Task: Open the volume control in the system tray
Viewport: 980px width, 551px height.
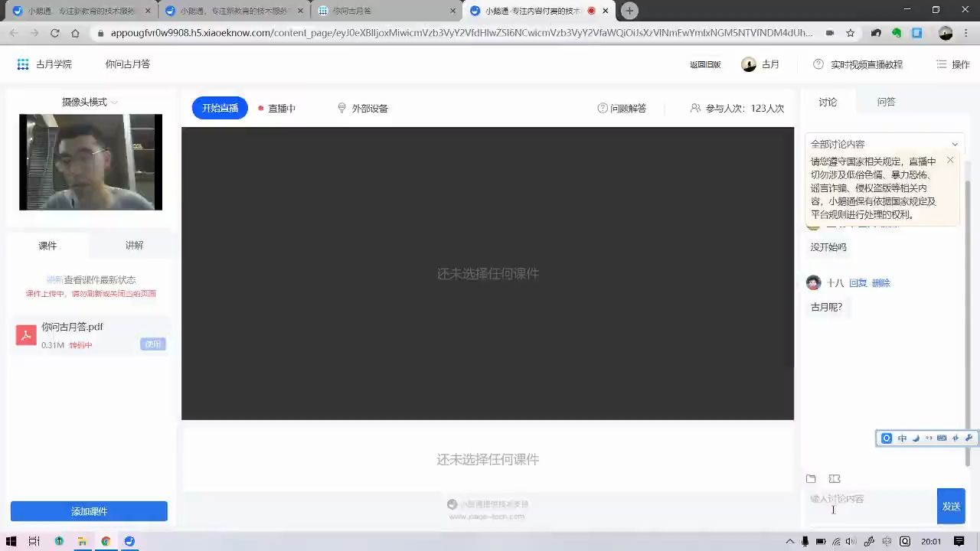Action: pyautogui.click(x=850, y=541)
